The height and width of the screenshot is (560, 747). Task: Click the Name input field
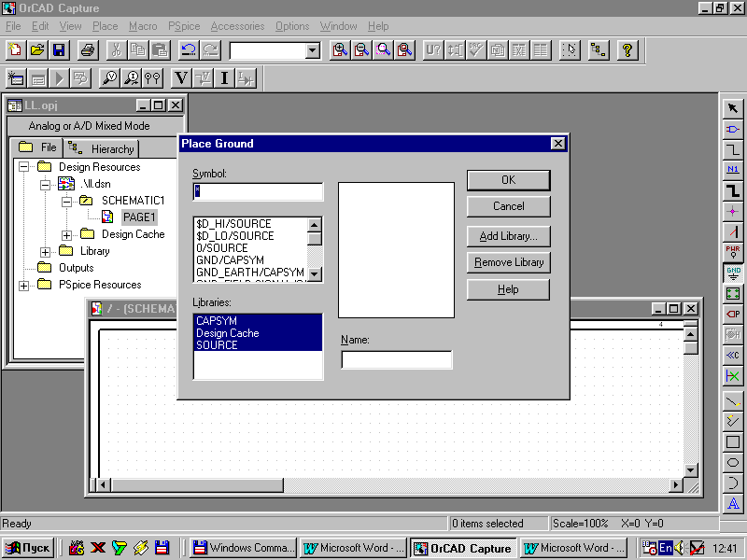coord(397,359)
